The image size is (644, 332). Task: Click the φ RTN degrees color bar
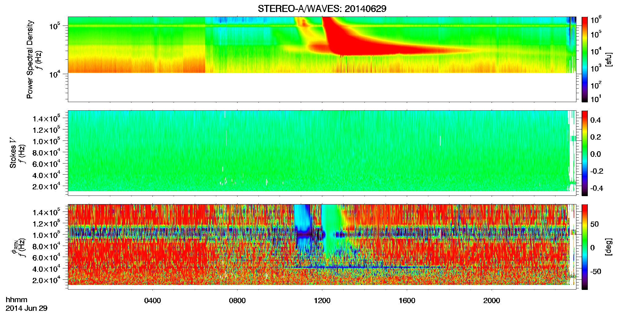[x=585, y=247]
